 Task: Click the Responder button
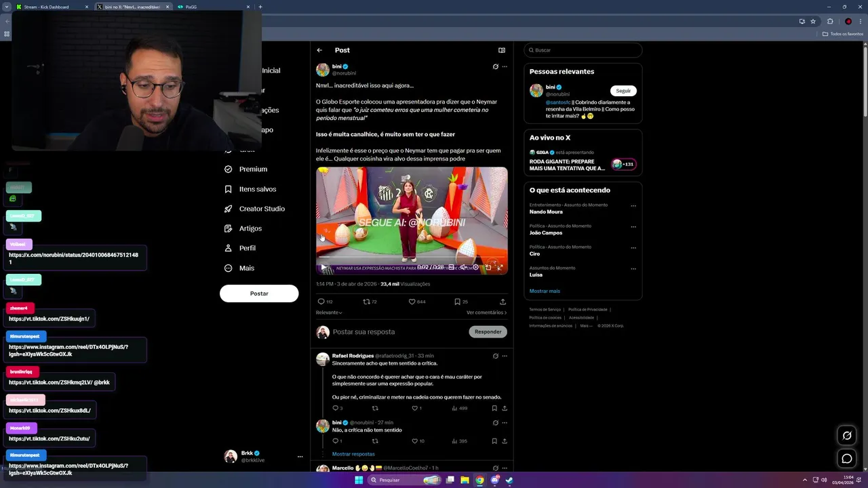tap(488, 332)
